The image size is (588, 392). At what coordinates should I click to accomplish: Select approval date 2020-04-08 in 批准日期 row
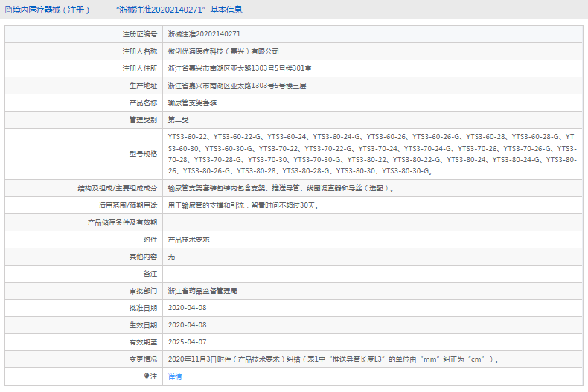pyautogui.click(x=187, y=308)
